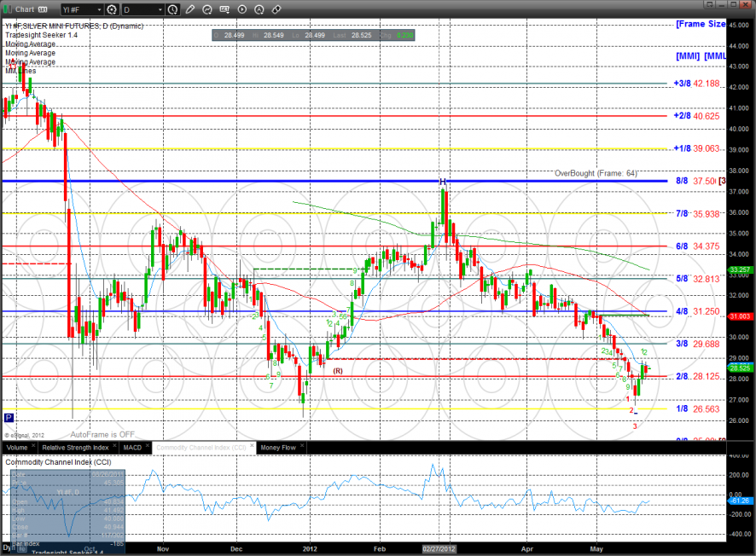Click the play circle toolbar icon
756x556 pixels.
coord(242,9)
